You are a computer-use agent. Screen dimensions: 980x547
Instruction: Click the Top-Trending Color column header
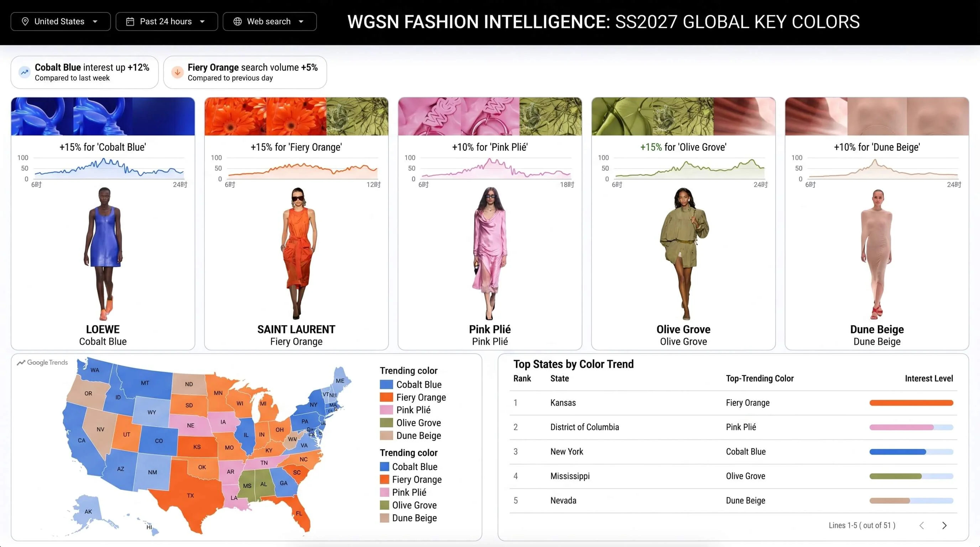click(x=760, y=379)
